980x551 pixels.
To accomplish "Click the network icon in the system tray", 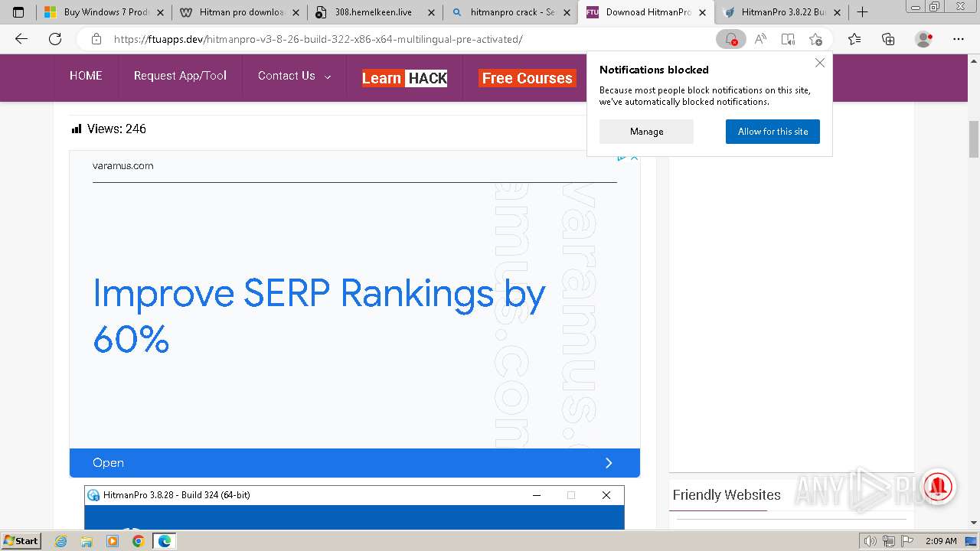I will [889, 541].
